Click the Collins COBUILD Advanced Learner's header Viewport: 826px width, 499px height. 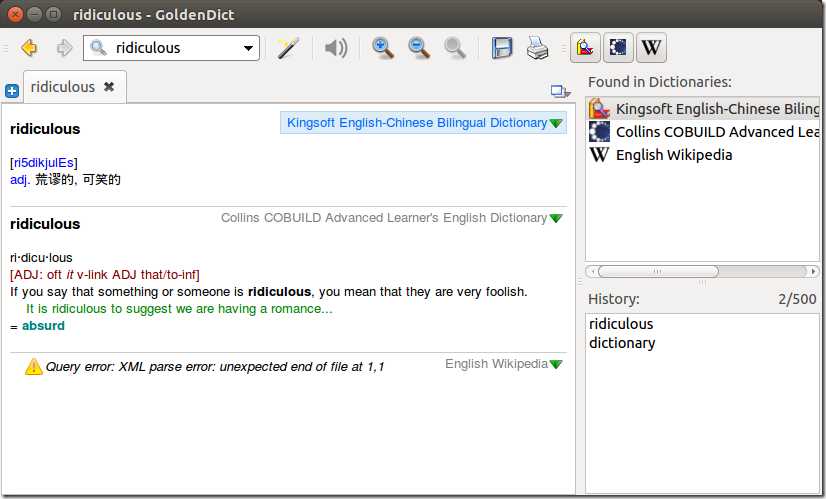(x=384, y=218)
